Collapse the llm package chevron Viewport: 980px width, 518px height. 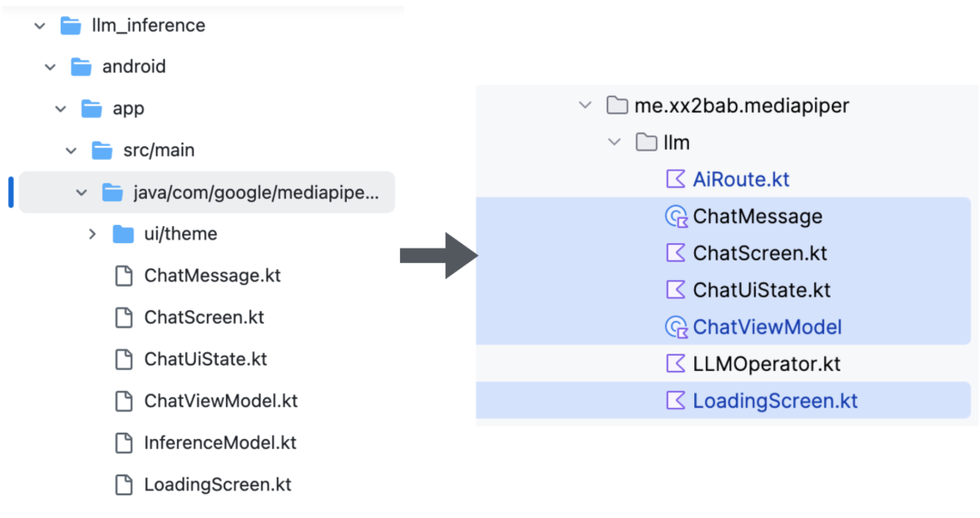614,142
